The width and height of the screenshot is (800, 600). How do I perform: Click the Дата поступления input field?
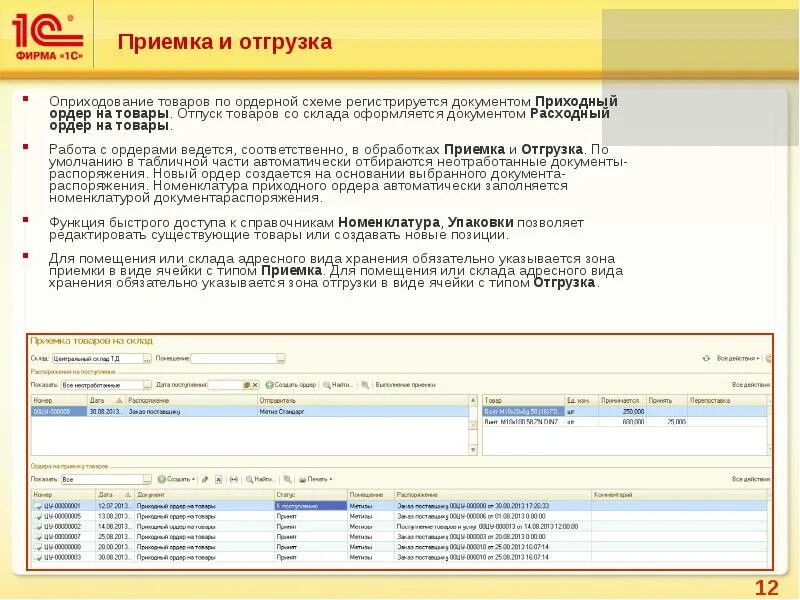click(x=226, y=385)
